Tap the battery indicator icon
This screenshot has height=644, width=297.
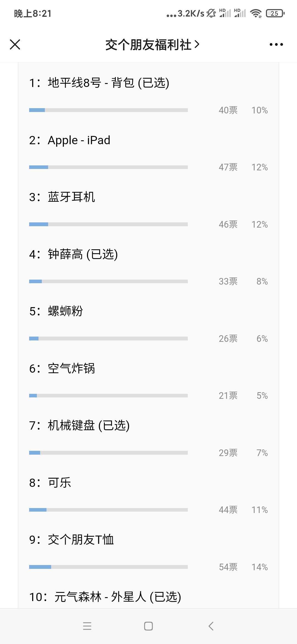pyautogui.click(x=275, y=13)
